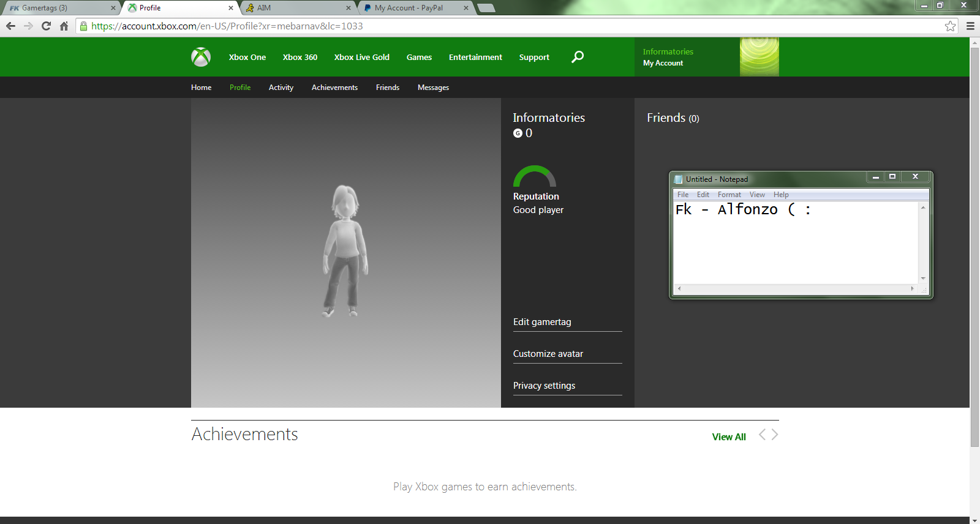Click the Reputation gauge meter
The width and height of the screenshot is (980, 524).
click(535, 176)
